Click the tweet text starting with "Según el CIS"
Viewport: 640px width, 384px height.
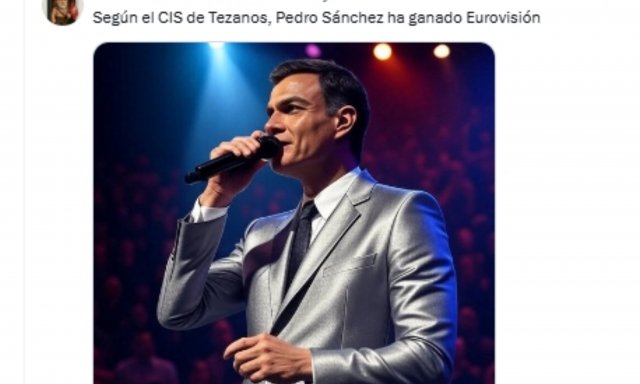(x=316, y=18)
